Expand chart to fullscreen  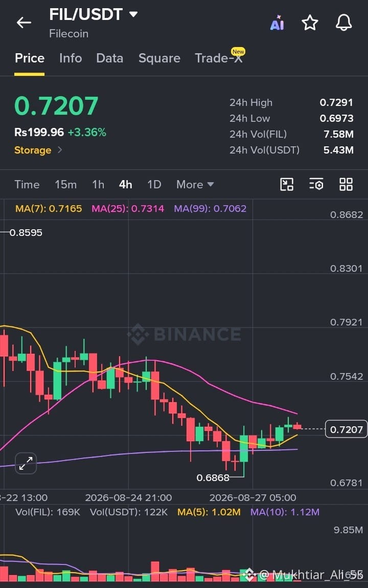point(26,463)
